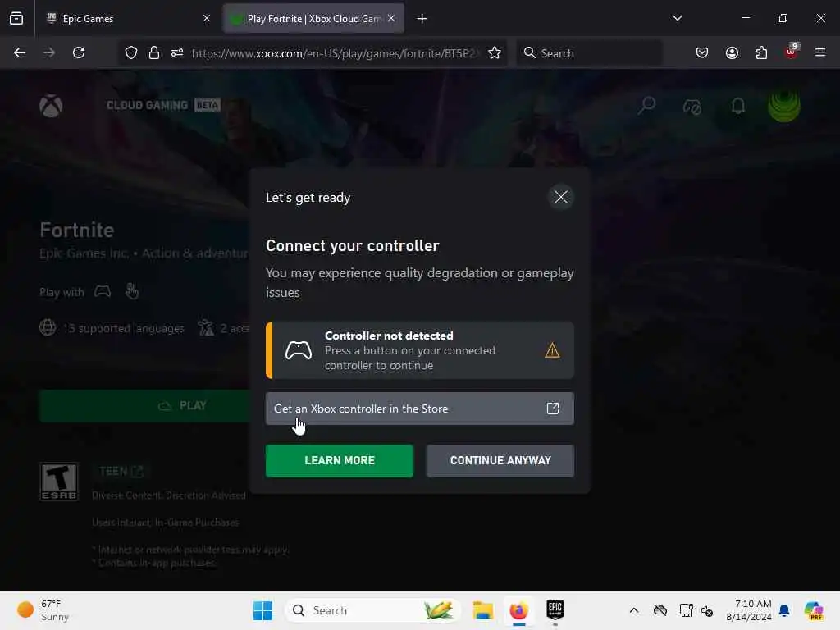The height and width of the screenshot is (630, 840).
Task: Open the weather widget showing 67°F Sunny
Action: click(44, 610)
